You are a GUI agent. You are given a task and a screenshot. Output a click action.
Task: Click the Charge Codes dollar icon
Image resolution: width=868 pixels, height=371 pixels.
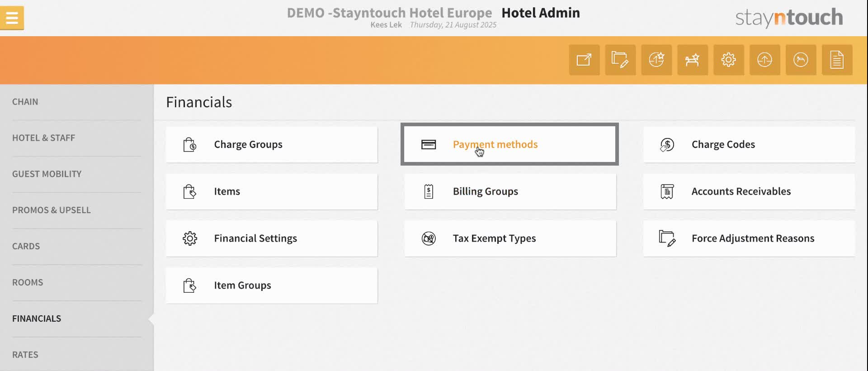pyautogui.click(x=667, y=145)
